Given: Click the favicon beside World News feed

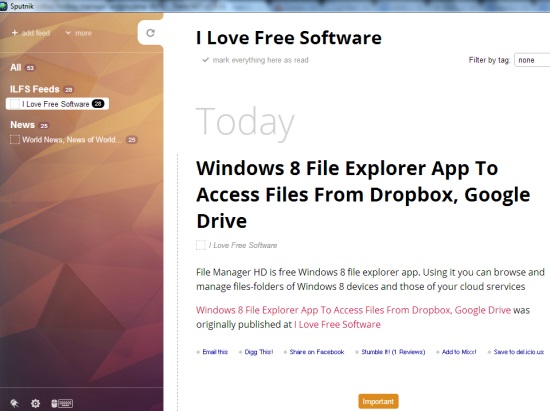Looking at the screenshot, I should coord(15,140).
